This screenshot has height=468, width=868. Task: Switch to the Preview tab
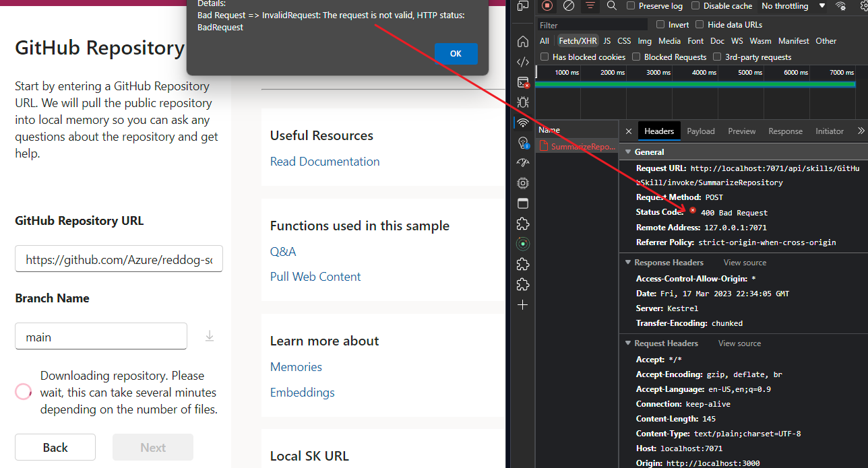(742, 131)
